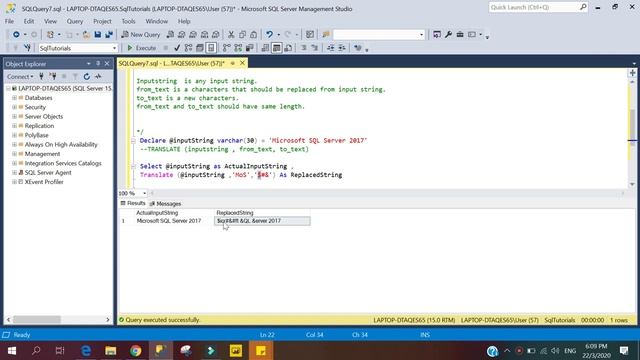The height and width of the screenshot is (360, 640).
Task: Toggle IntelliSense Enabled button
Action: [x=211, y=48]
